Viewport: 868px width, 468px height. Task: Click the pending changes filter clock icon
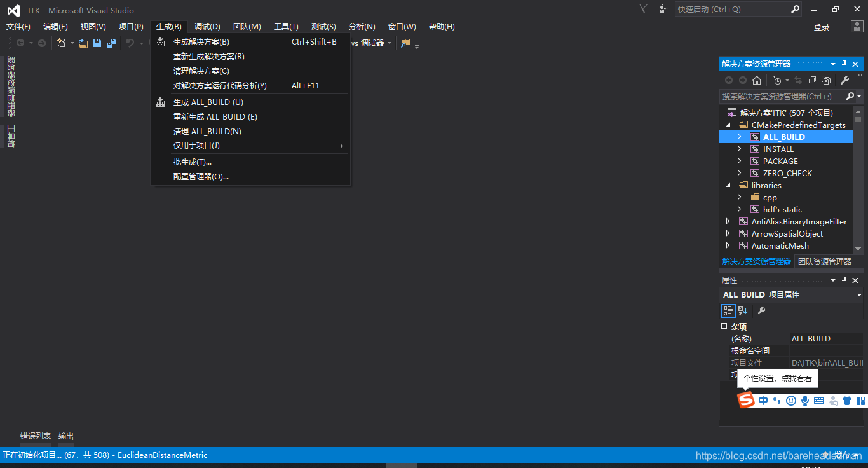[776, 80]
